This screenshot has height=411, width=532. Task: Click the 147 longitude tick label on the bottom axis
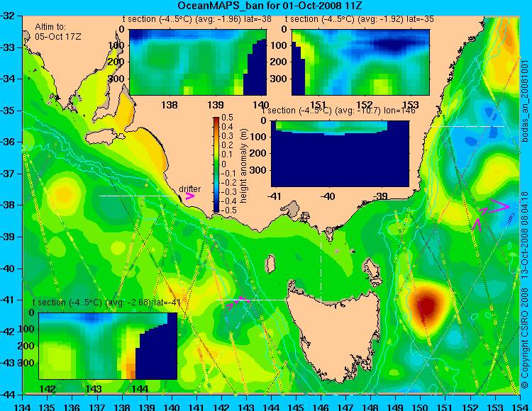pos(345,407)
